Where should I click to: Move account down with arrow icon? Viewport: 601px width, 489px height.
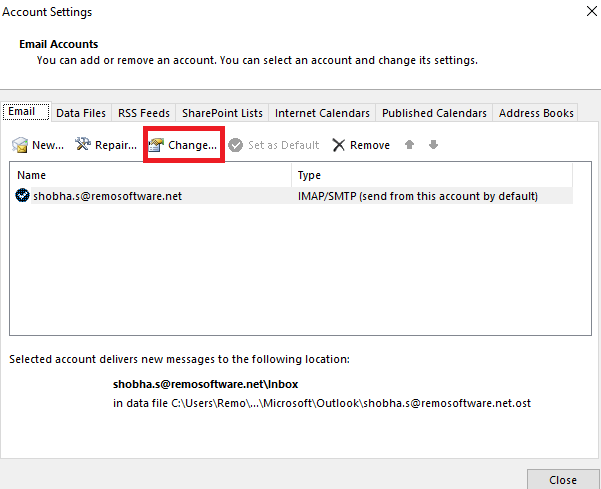click(434, 145)
